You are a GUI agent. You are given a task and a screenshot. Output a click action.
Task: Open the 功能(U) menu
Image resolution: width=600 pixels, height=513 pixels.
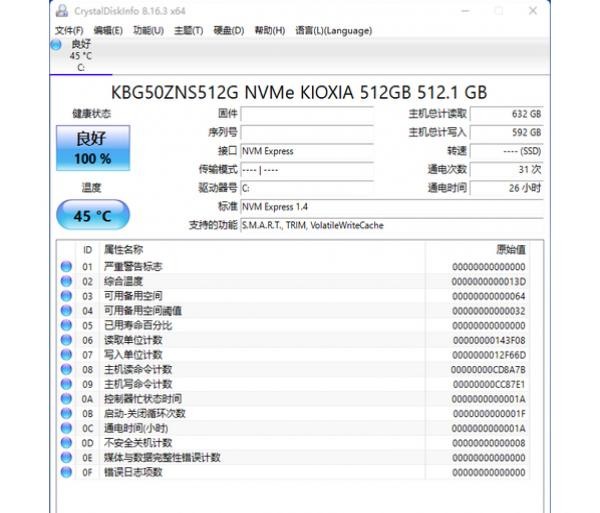point(148,31)
